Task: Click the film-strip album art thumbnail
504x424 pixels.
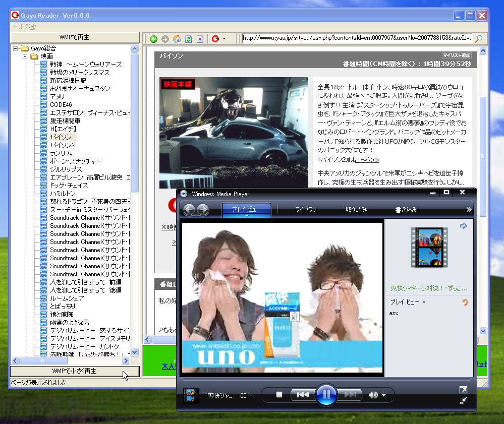Action: [x=429, y=248]
